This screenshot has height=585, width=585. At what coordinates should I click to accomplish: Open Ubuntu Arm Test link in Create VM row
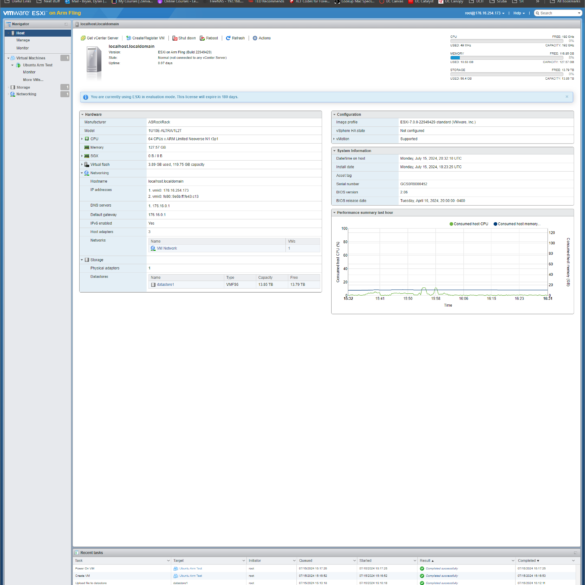click(x=190, y=576)
